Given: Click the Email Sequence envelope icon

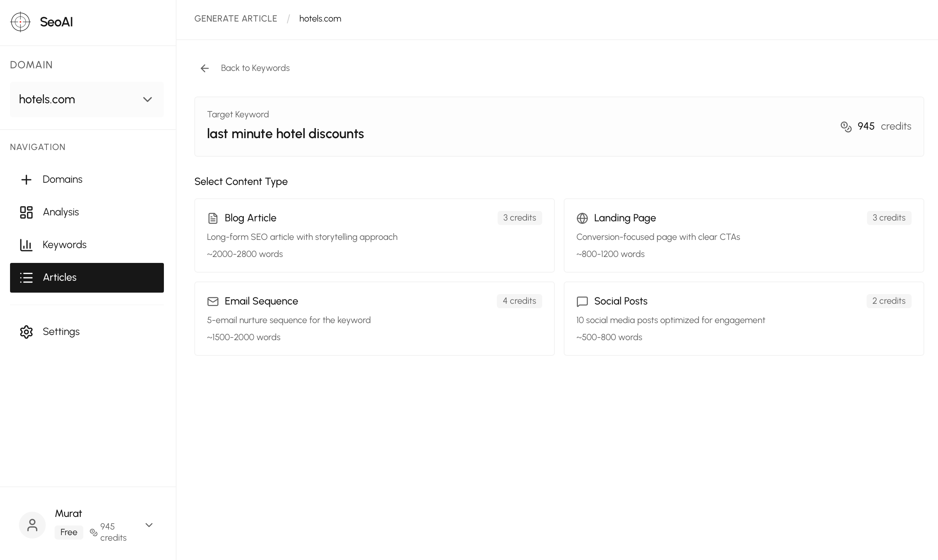Looking at the screenshot, I should tap(213, 301).
